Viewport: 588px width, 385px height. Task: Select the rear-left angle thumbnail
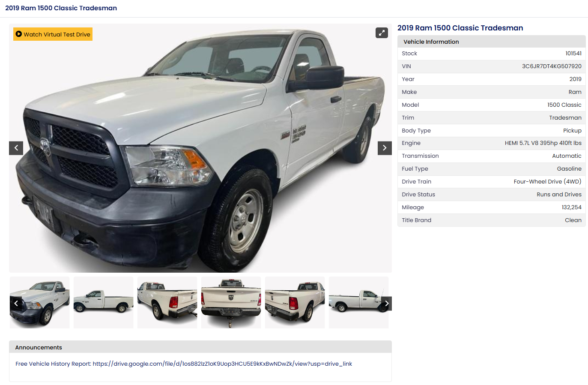click(x=167, y=303)
